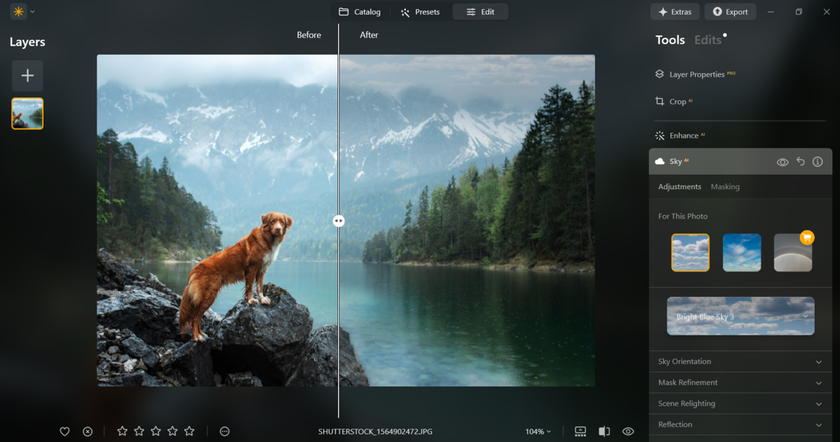Viewport: 840px width, 442px height.
Task: Click the Extras button
Action: tap(674, 12)
